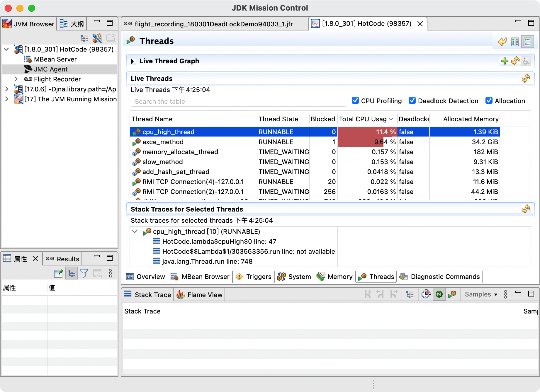The height and width of the screenshot is (392, 540).
Task: Click the green M icon in Stack Trace toolbar
Action: [x=439, y=294]
